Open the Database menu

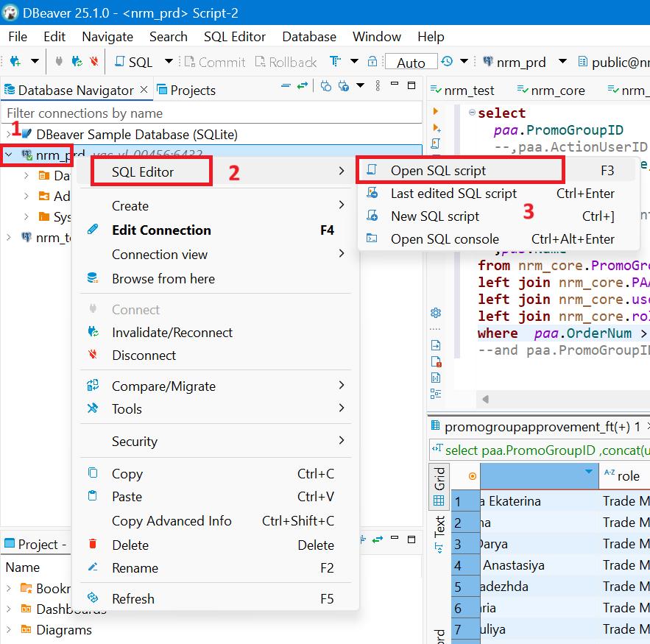tap(309, 37)
